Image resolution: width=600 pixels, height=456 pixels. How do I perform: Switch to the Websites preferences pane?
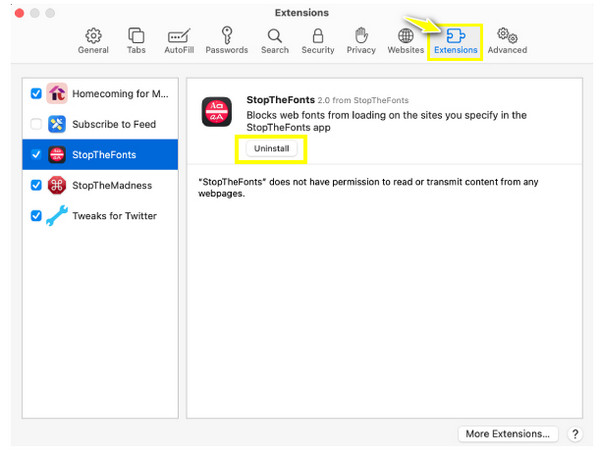[406, 41]
